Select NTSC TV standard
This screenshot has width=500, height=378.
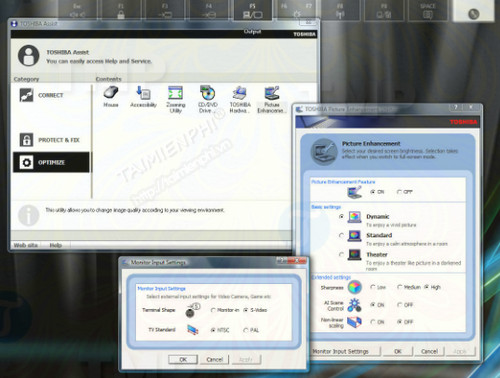(x=213, y=330)
